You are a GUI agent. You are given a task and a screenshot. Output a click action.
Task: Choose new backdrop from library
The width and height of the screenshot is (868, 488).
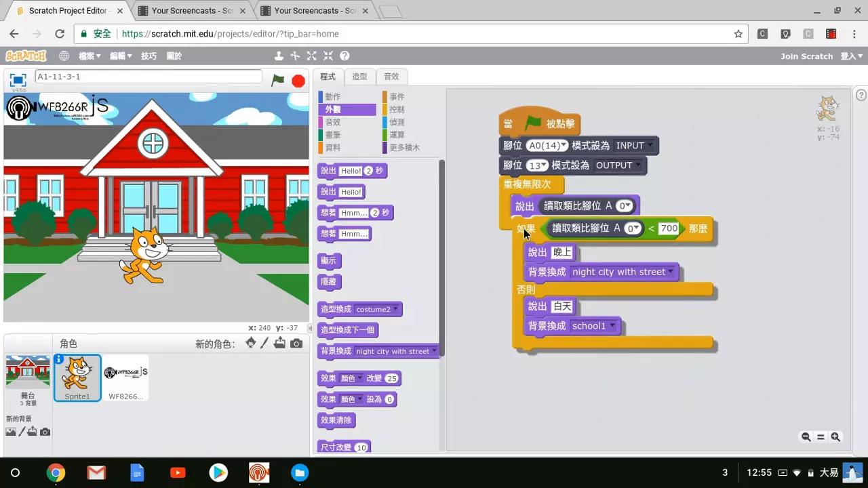coord(11,432)
